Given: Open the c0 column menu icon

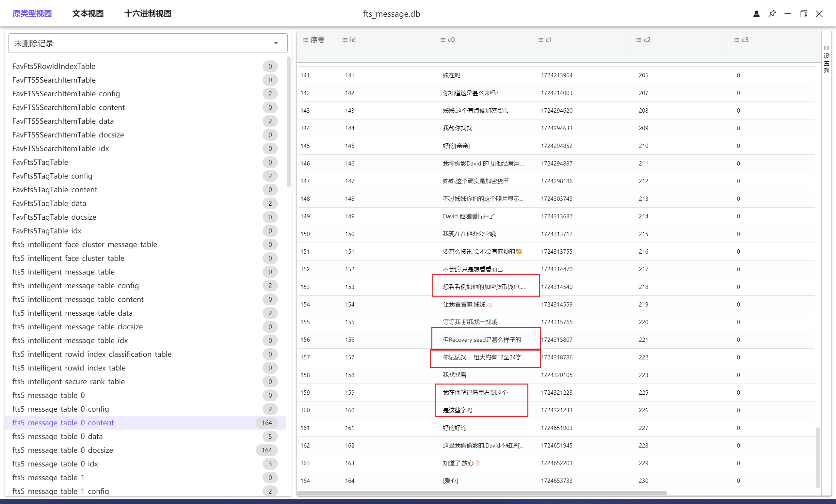Looking at the screenshot, I should pos(442,40).
